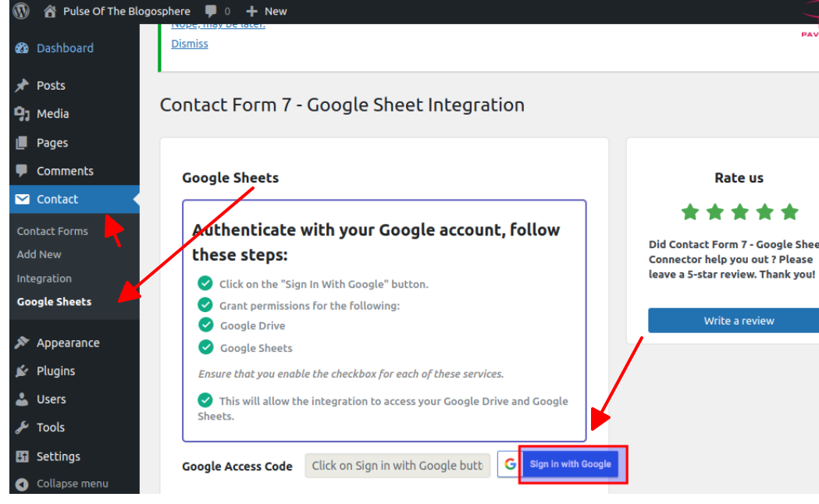
Task: Go to the Contact Forms submenu
Action: pyautogui.click(x=52, y=231)
